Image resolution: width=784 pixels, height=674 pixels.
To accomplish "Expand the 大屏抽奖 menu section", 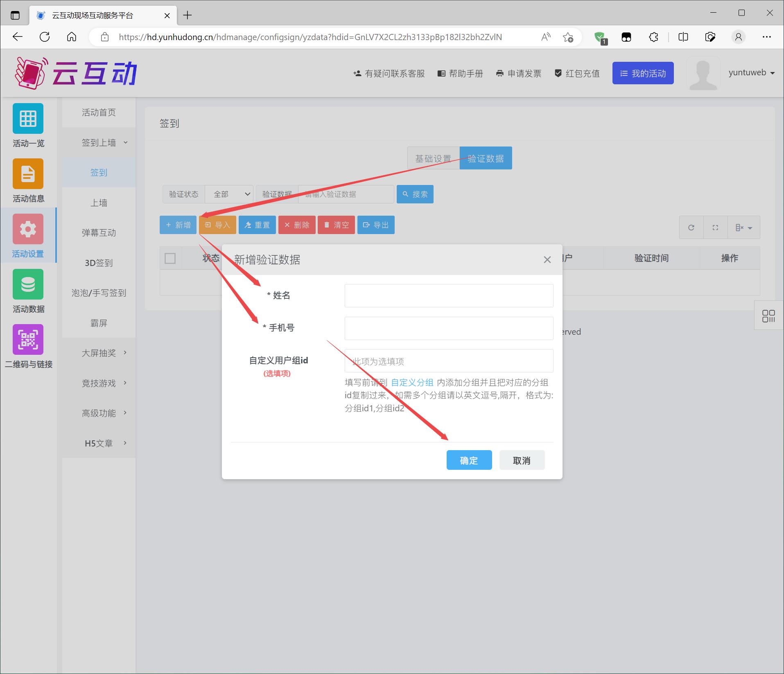I will [x=99, y=353].
